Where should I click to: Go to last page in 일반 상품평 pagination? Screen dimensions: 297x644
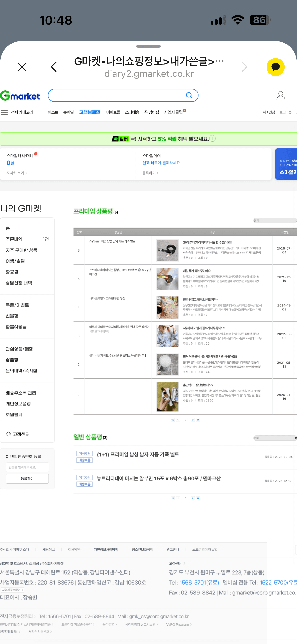(x=198, y=498)
